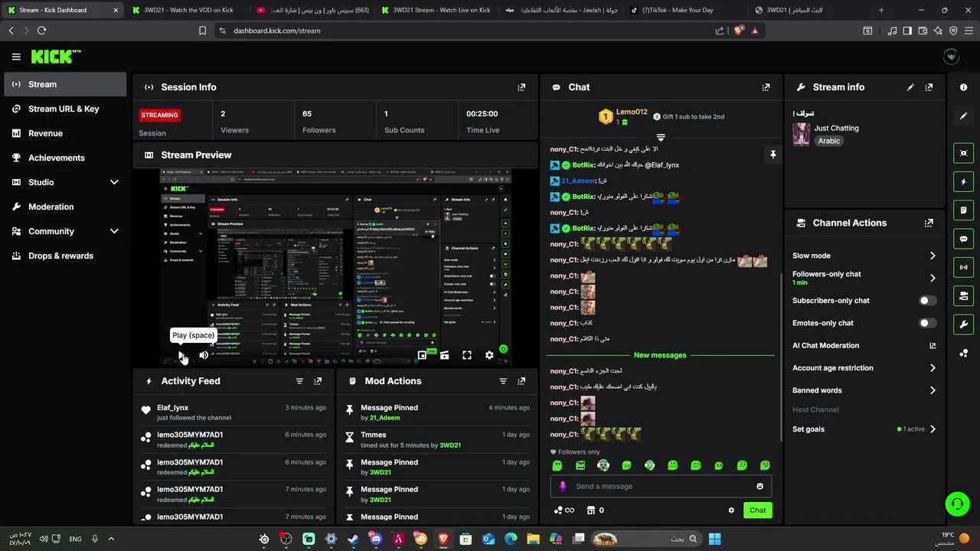The width and height of the screenshot is (980, 551).
Task: Click the Arabic language tag
Action: 829,141
